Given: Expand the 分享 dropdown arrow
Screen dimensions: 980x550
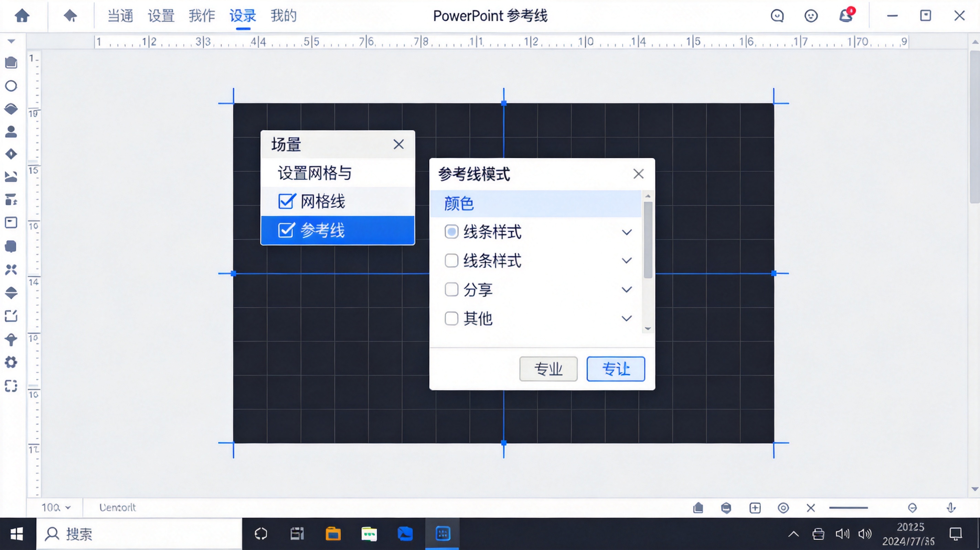Looking at the screenshot, I should [626, 289].
